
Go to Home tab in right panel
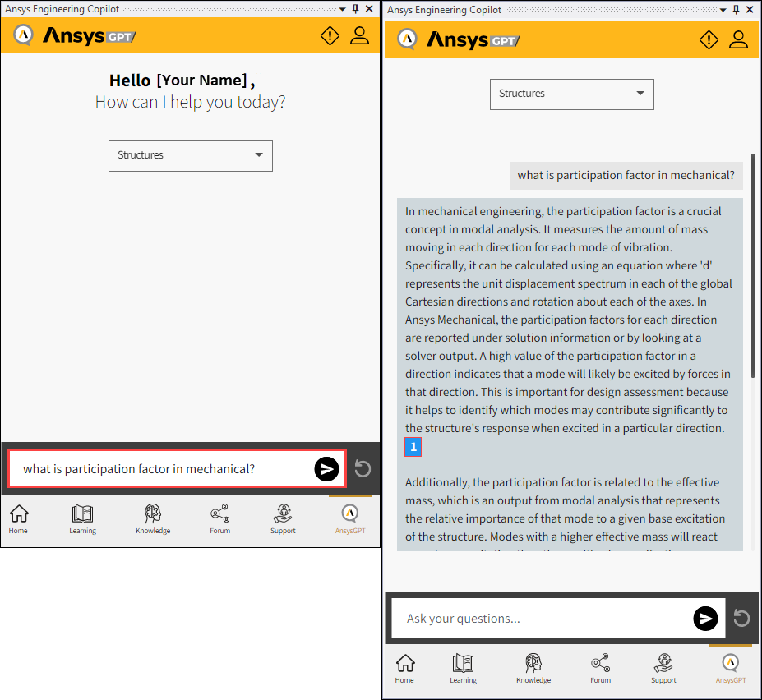404,669
